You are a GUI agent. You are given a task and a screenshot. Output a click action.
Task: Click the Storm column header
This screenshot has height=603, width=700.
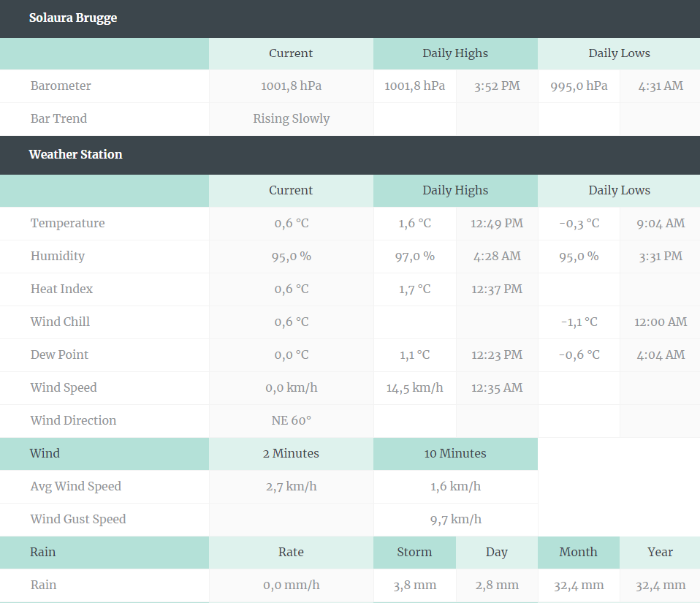point(415,553)
